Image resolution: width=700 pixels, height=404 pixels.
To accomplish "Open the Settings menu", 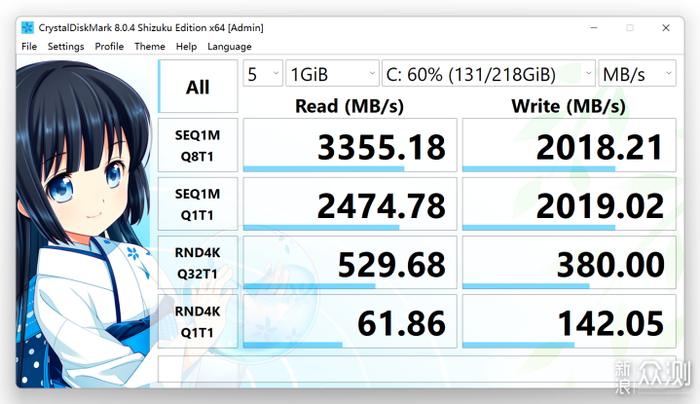I will (x=66, y=46).
